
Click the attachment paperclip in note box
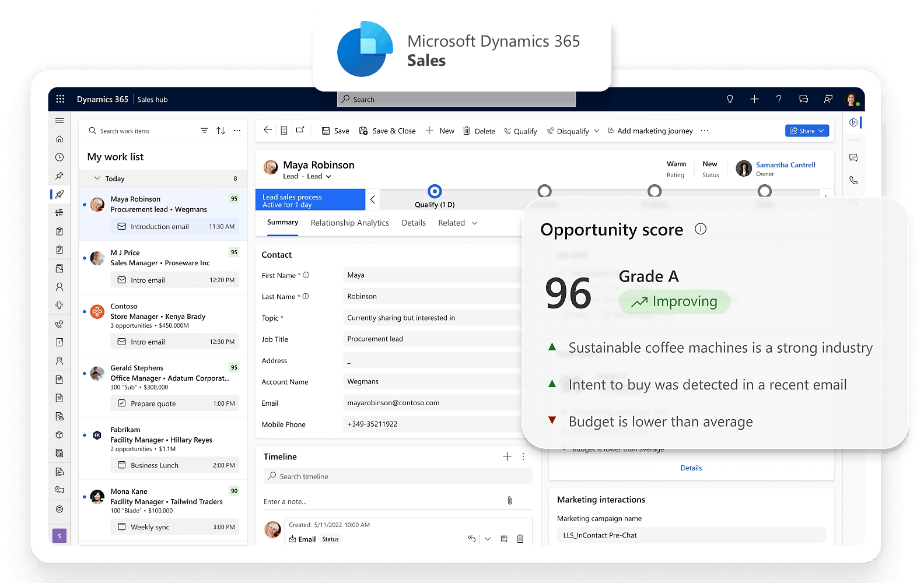coord(510,501)
